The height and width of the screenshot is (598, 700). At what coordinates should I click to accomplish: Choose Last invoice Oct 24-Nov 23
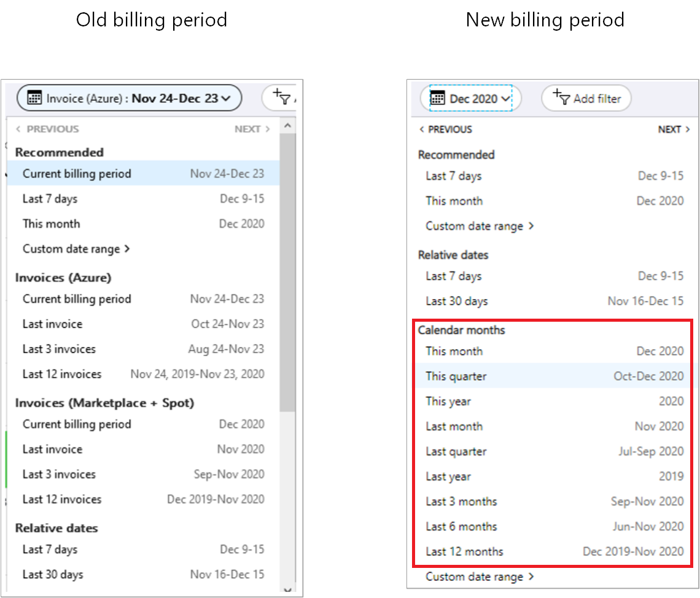tap(143, 324)
